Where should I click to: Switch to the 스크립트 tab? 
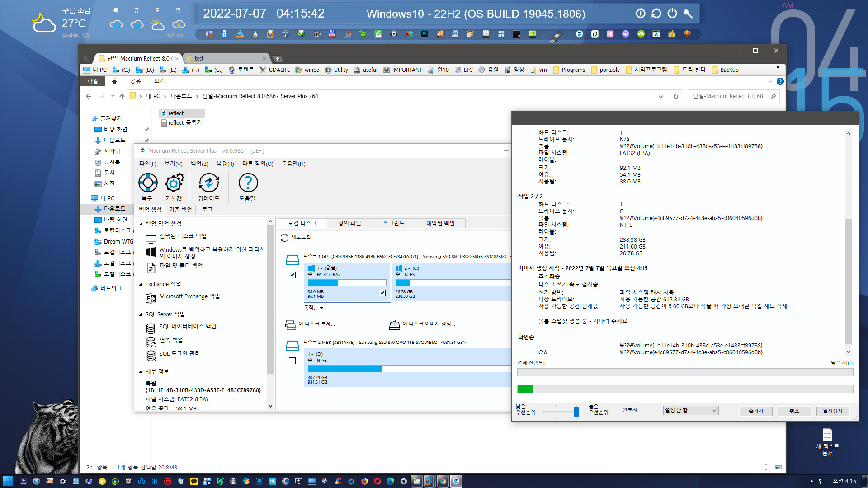click(393, 223)
